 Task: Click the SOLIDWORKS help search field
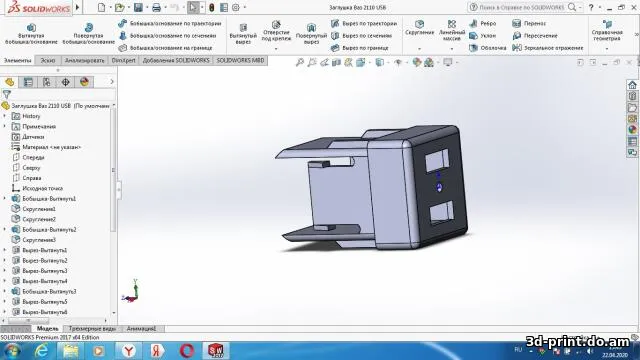coord(522,7)
